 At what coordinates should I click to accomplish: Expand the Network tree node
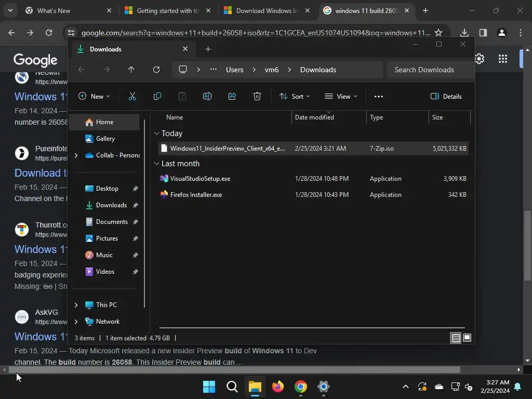[76, 322]
